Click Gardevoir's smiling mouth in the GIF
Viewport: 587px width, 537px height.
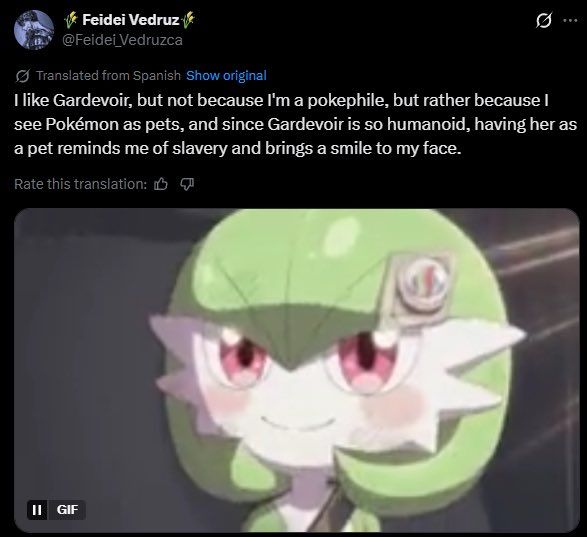[298, 423]
